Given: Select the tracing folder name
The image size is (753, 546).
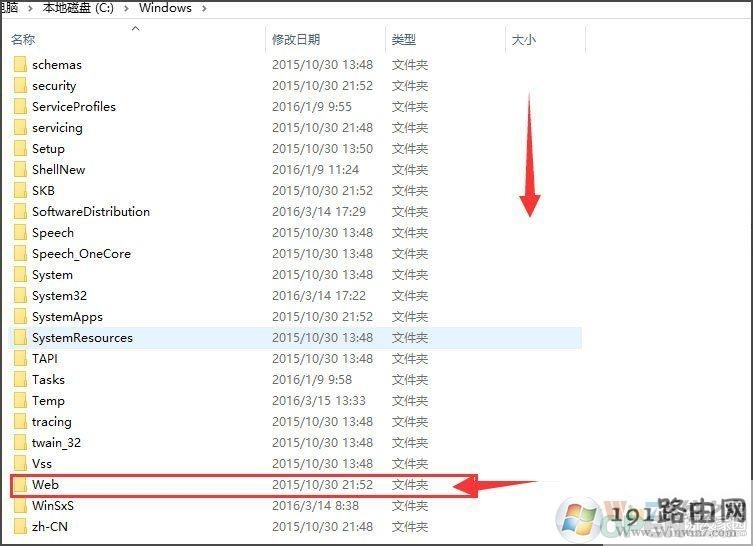Looking at the screenshot, I should point(52,422).
